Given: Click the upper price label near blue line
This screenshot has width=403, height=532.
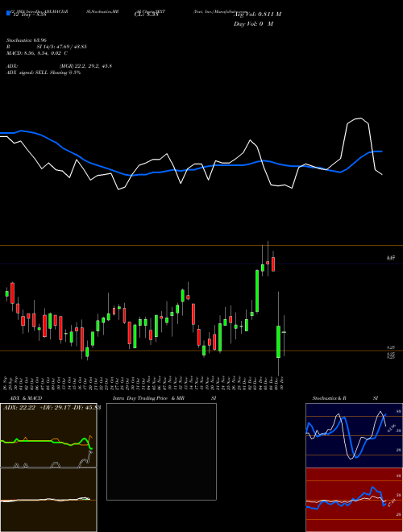Looking at the screenshot, I should [391, 258].
